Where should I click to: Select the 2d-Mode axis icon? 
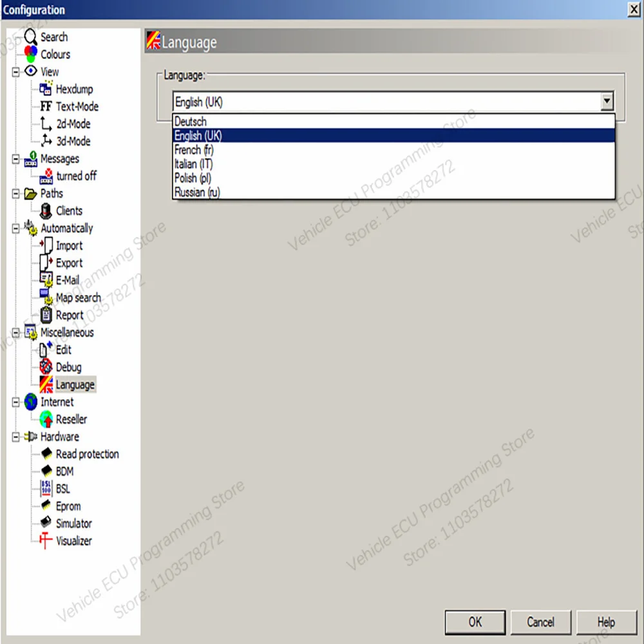(x=46, y=124)
